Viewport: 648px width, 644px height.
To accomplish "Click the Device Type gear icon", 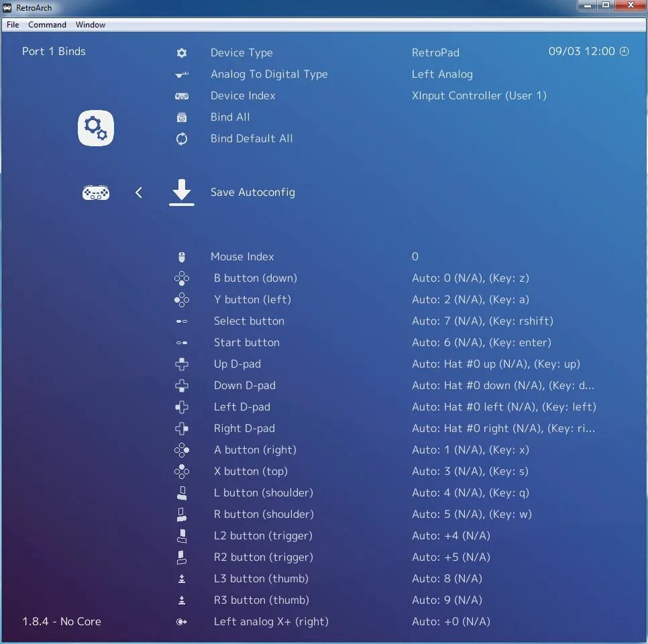I will [182, 53].
